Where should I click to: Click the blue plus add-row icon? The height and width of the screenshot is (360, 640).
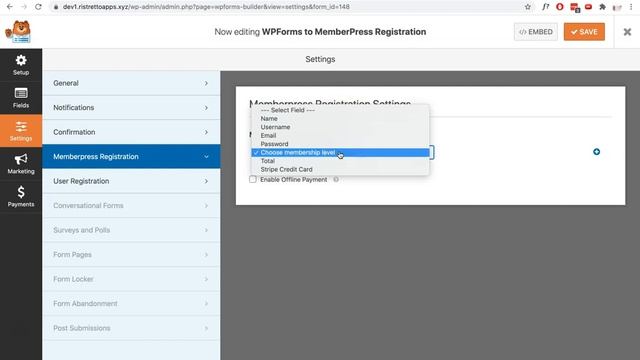[x=596, y=152]
